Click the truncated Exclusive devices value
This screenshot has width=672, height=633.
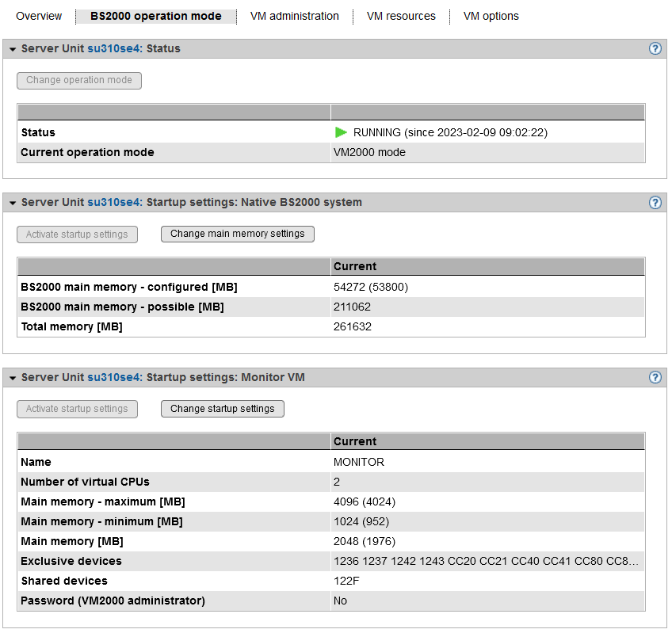pyautogui.click(x=486, y=561)
